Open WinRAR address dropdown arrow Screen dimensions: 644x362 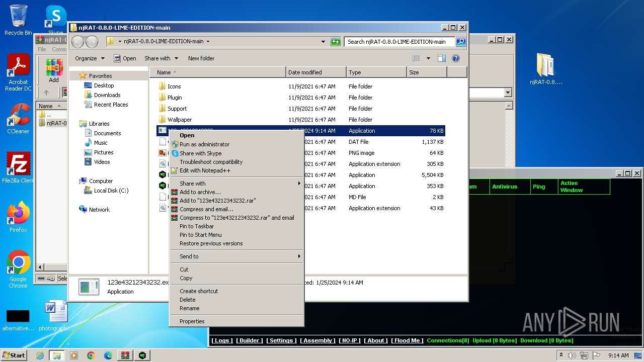point(508,93)
